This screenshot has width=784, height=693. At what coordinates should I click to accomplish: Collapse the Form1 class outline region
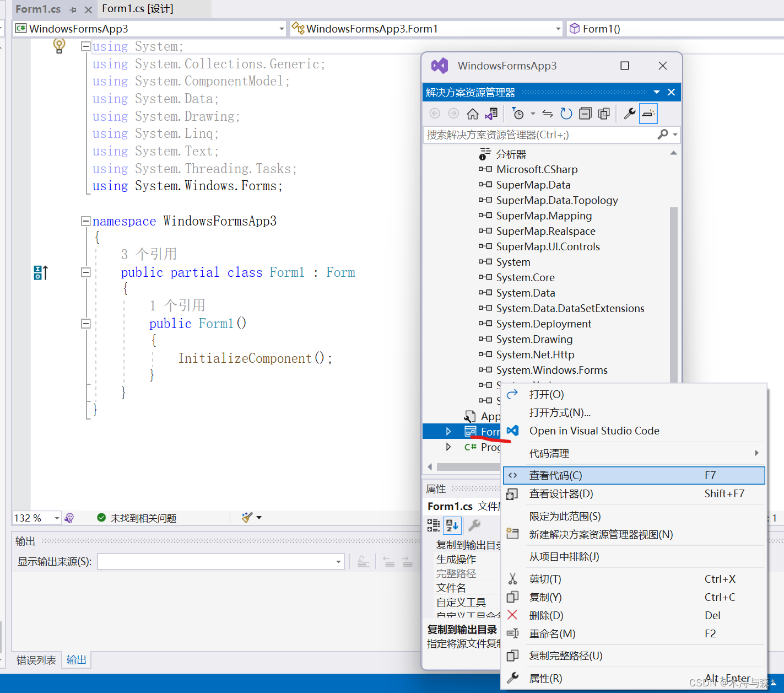click(x=85, y=272)
